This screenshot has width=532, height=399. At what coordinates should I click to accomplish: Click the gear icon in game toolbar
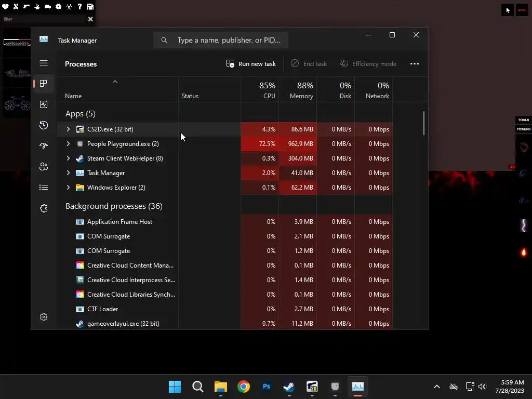tap(58, 6)
